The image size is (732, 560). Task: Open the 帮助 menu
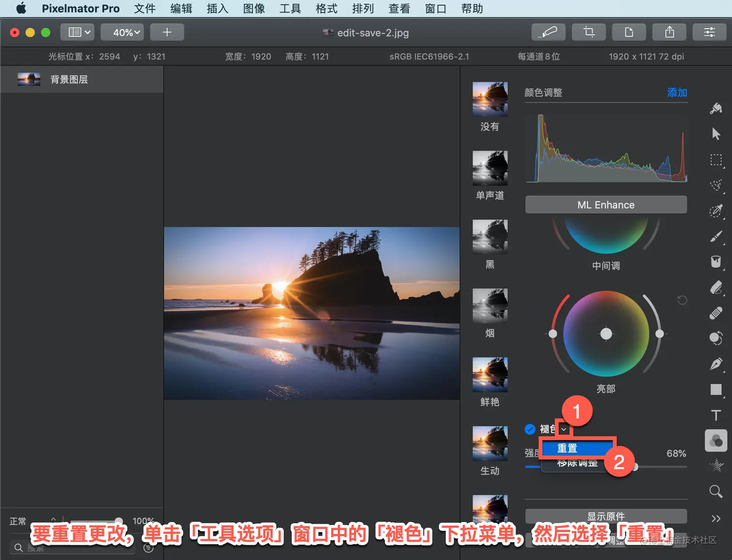(472, 9)
